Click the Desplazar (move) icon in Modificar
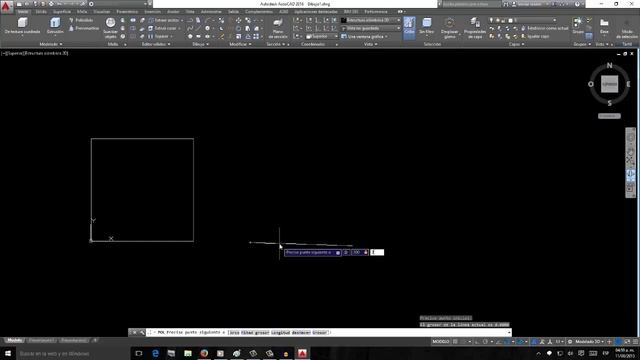Image resolution: width=640 pixels, height=360 pixels. click(238, 20)
